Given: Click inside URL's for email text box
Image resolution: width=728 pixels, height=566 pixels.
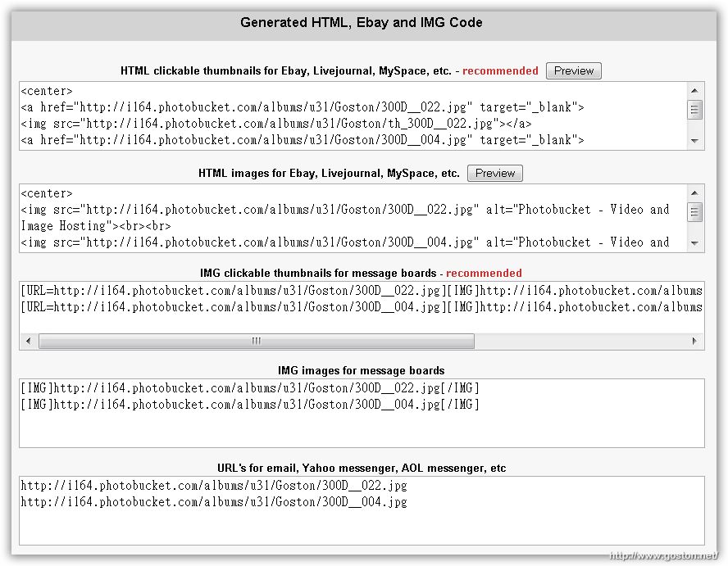Looking at the screenshot, I should [362, 510].
